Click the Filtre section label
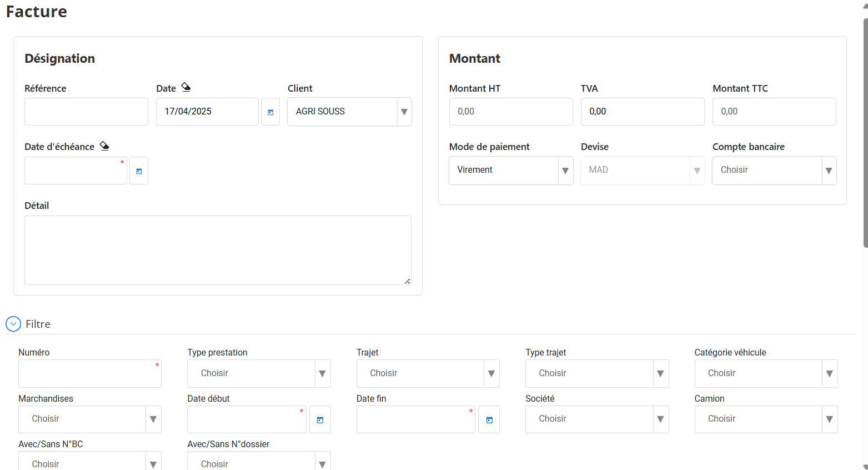The image size is (868, 470). (38, 324)
